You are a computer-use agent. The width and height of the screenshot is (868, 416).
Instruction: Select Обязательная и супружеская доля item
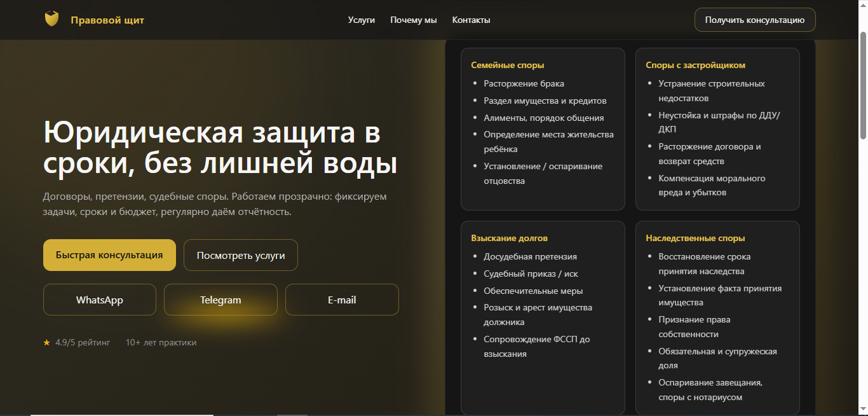coord(717,358)
